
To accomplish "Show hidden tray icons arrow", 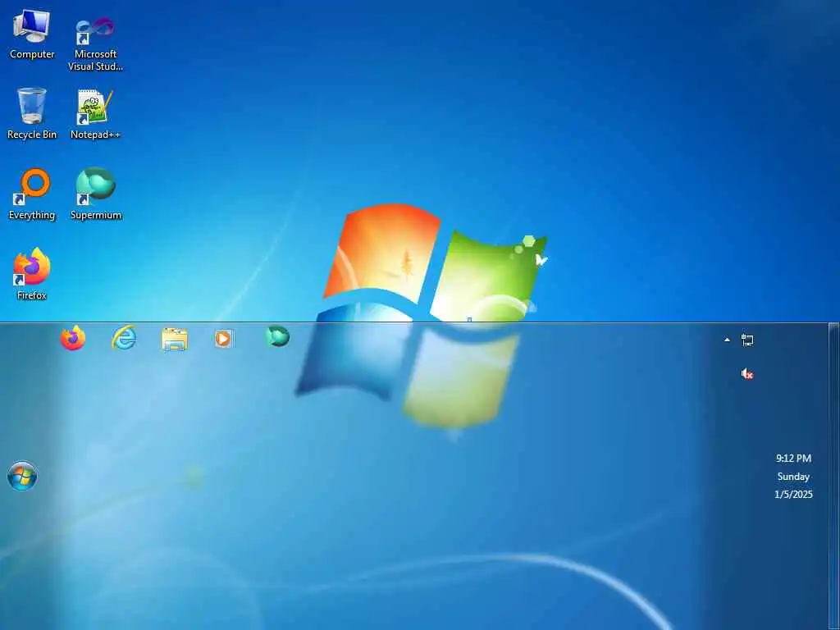I will click(727, 340).
